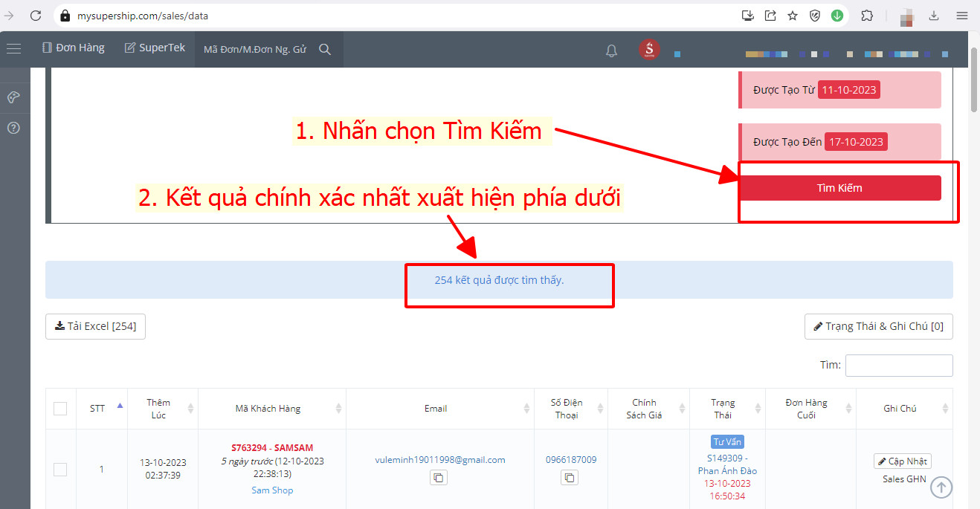This screenshot has width=980, height=509.
Task: Focus the Tìm table filter field
Action: coord(899,366)
